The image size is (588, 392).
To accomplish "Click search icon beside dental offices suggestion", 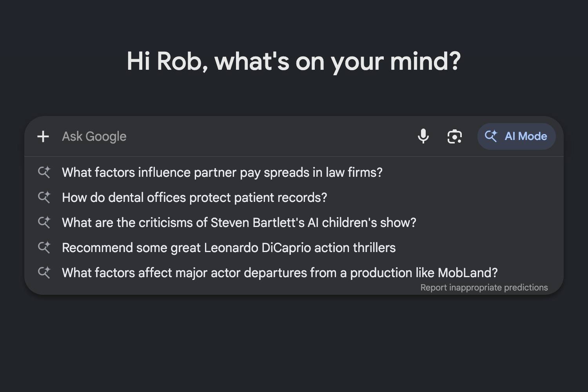I will [x=44, y=198].
